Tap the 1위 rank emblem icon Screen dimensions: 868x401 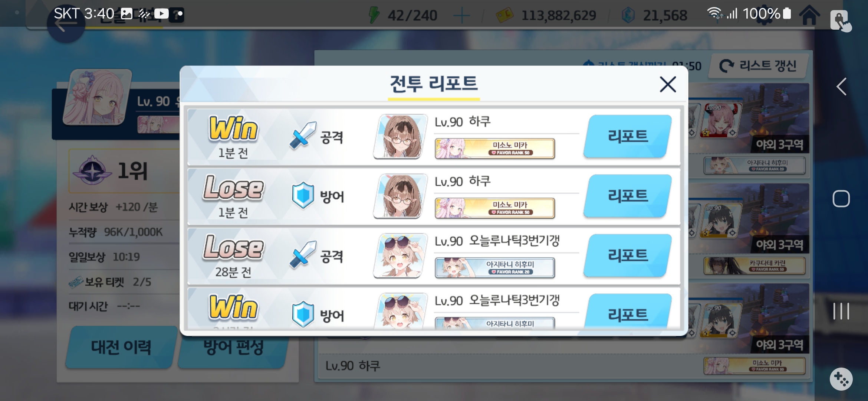pyautogui.click(x=92, y=171)
